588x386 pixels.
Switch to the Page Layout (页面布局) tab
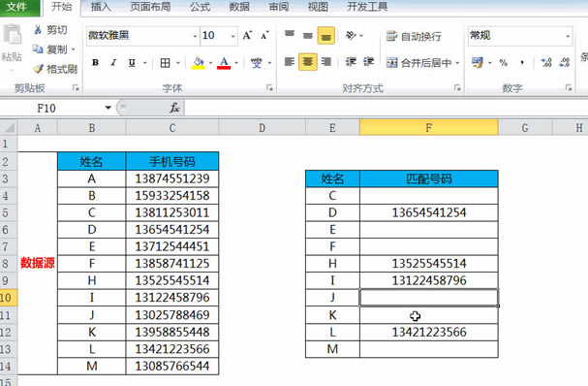[x=150, y=7]
